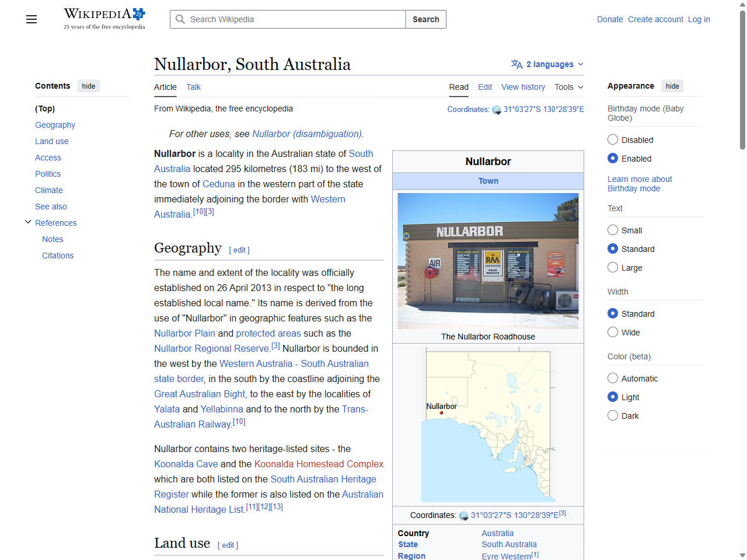Click the magnifier icon in search box
This screenshot has width=747, height=560.
pyautogui.click(x=180, y=19)
